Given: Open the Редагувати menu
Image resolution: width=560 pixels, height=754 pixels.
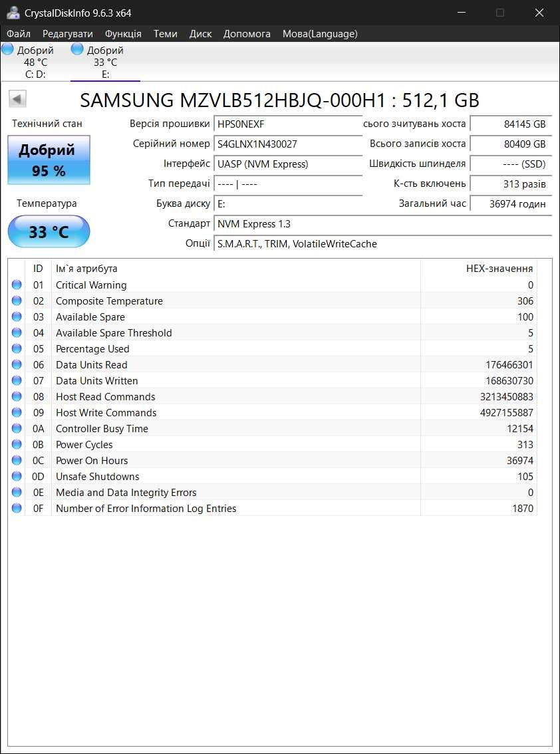Looking at the screenshot, I should 68,34.
